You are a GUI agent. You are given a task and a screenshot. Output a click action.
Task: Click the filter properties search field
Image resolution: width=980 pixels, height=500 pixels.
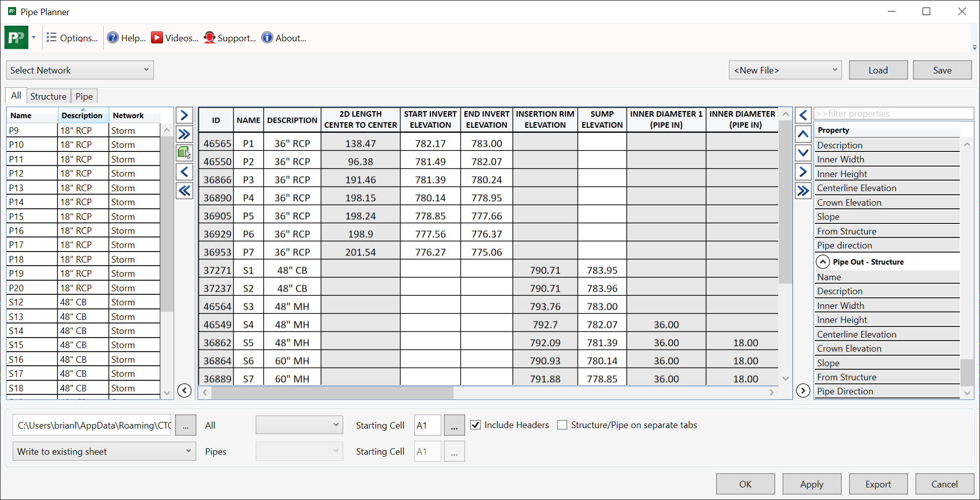tap(893, 114)
